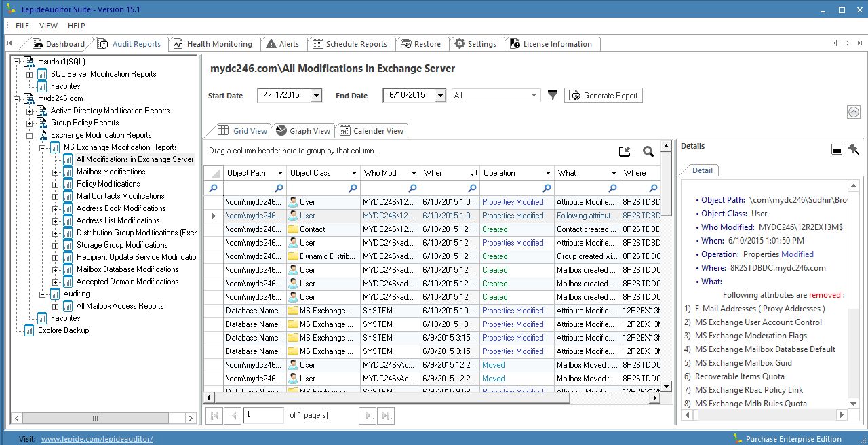Open the All filter dropdown
This screenshot has height=445, width=868.
(x=534, y=96)
